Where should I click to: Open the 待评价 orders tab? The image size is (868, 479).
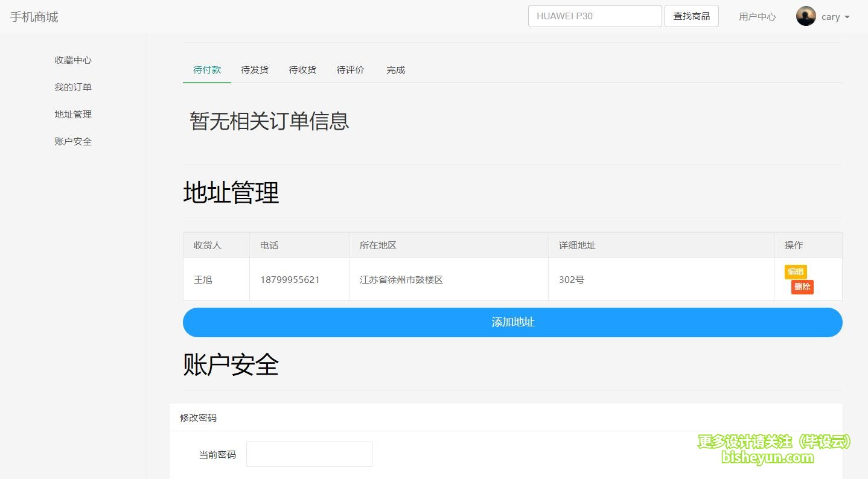(350, 70)
